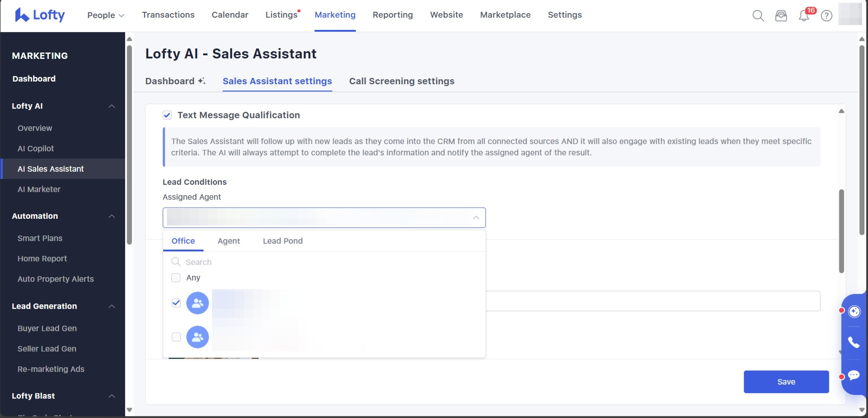Collapse the Lofty Blast sidebar section
Viewport: 868px width, 418px height.
click(x=112, y=396)
